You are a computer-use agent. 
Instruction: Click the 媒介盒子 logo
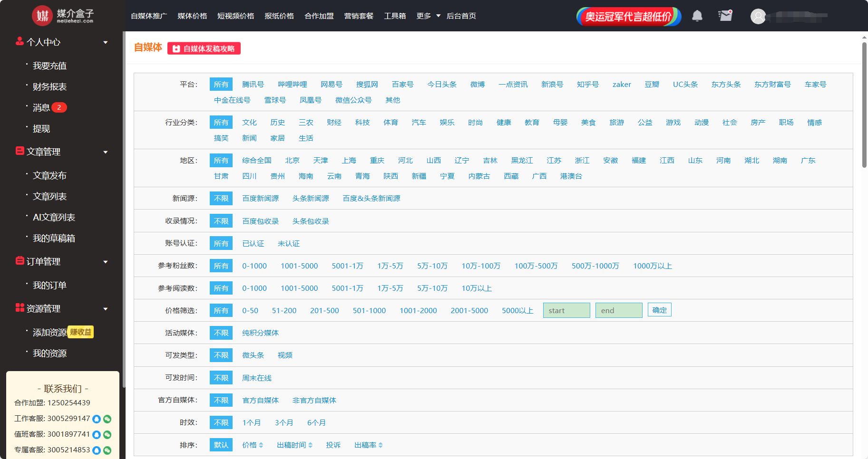(63, 16)
